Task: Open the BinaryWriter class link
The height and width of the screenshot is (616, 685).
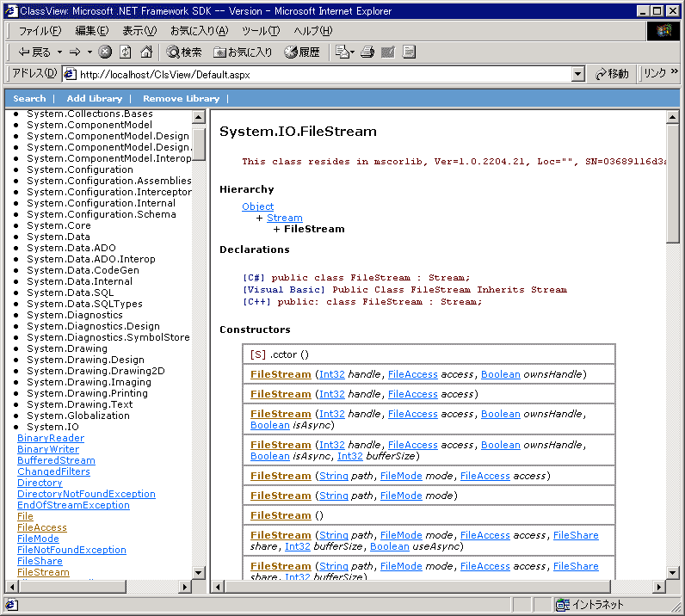Action: 48,450
